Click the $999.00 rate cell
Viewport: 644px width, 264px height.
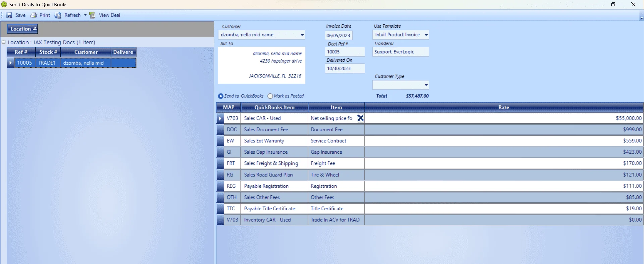(504, 130)
